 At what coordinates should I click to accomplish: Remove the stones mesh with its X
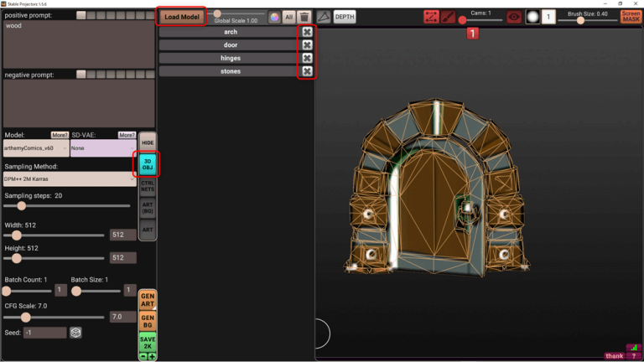(x=307, y=71)
